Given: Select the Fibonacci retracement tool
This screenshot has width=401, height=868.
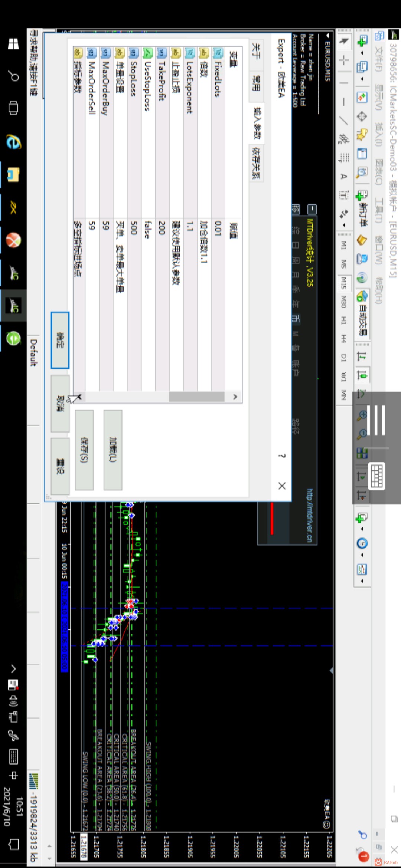Looking at the screenshot, I should tap(344, 158).
